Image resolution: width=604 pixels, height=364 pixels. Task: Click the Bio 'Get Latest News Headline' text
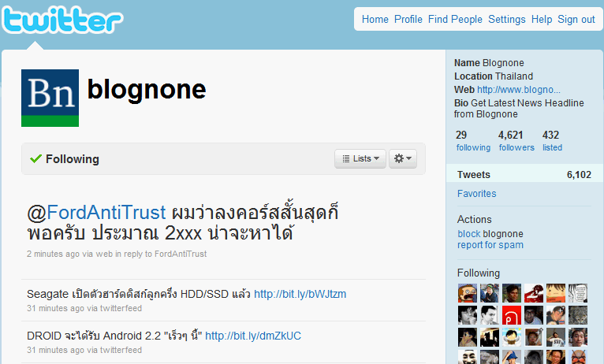tap(519, 109)
